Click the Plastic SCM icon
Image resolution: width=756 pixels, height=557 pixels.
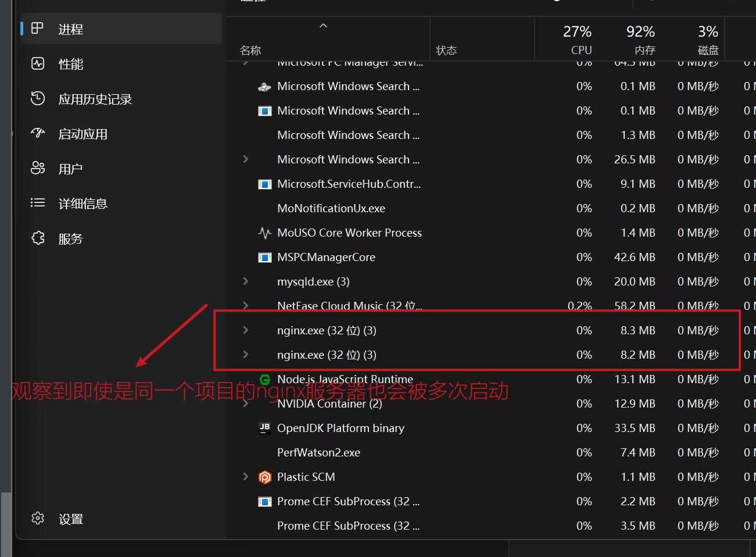click(x=264, y=477)
